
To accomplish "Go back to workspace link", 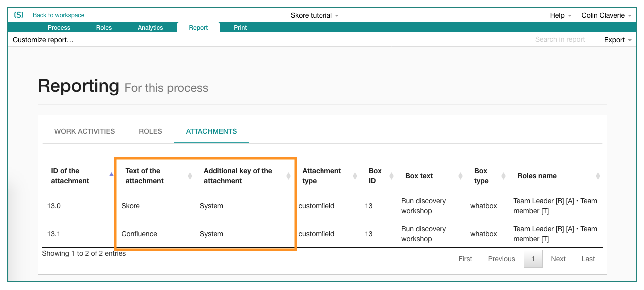I will pos(58,15).
